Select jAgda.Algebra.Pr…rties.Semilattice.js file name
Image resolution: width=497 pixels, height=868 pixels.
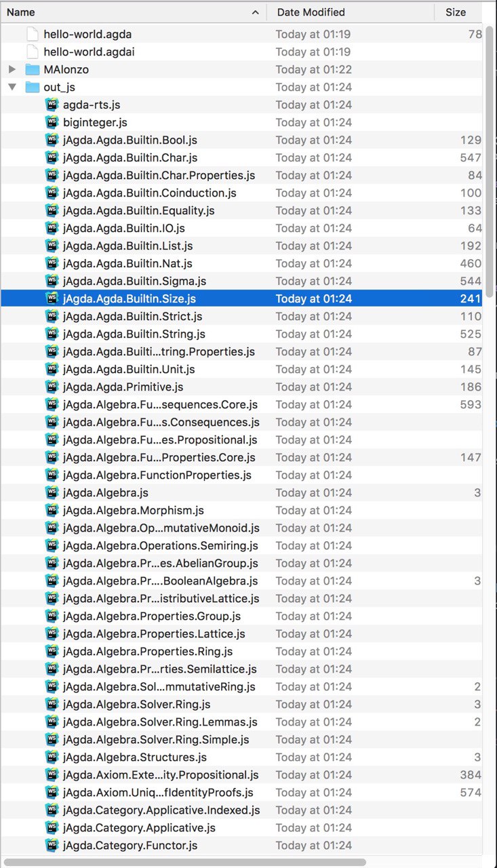159,669
